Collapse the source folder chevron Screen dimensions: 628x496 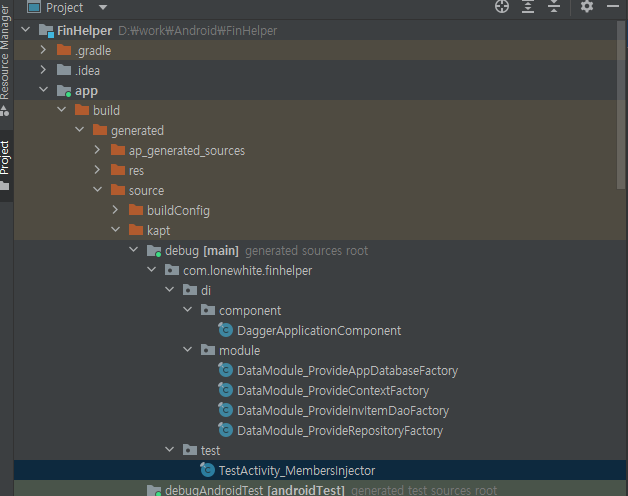97,190
